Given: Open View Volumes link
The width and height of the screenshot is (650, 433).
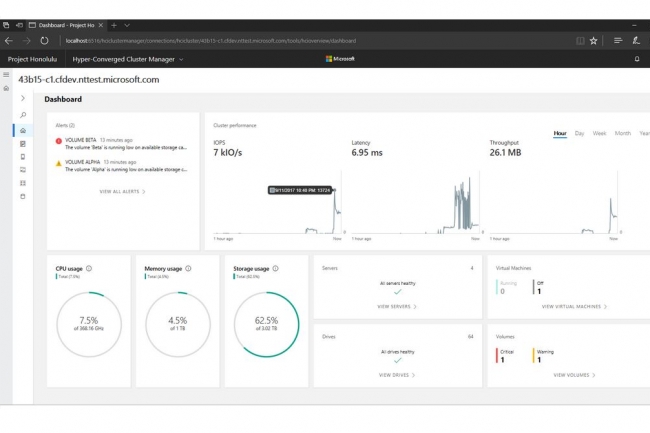Looking at the screenshot, I should coord(574,375).
